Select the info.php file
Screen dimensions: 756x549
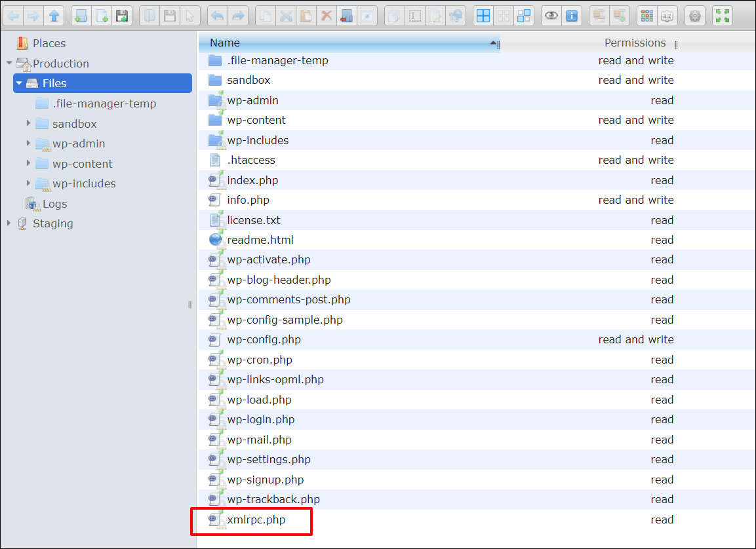[477, 200]
